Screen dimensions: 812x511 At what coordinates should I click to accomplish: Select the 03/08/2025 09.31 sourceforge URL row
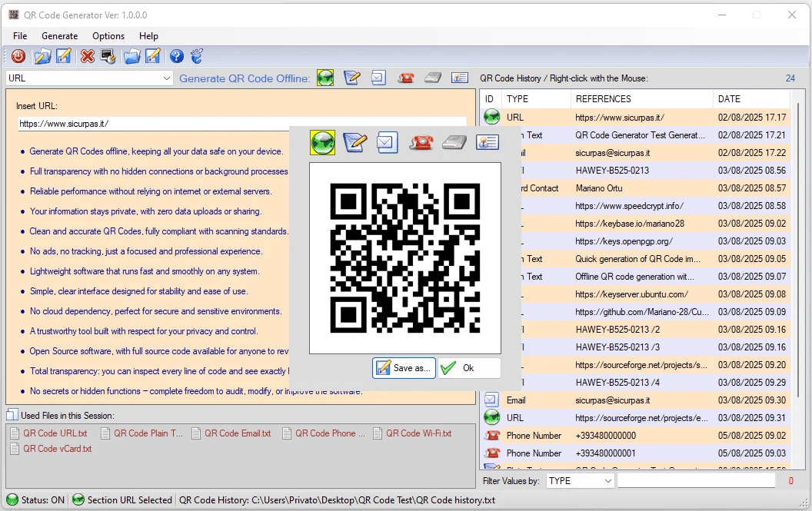[637, 417]
